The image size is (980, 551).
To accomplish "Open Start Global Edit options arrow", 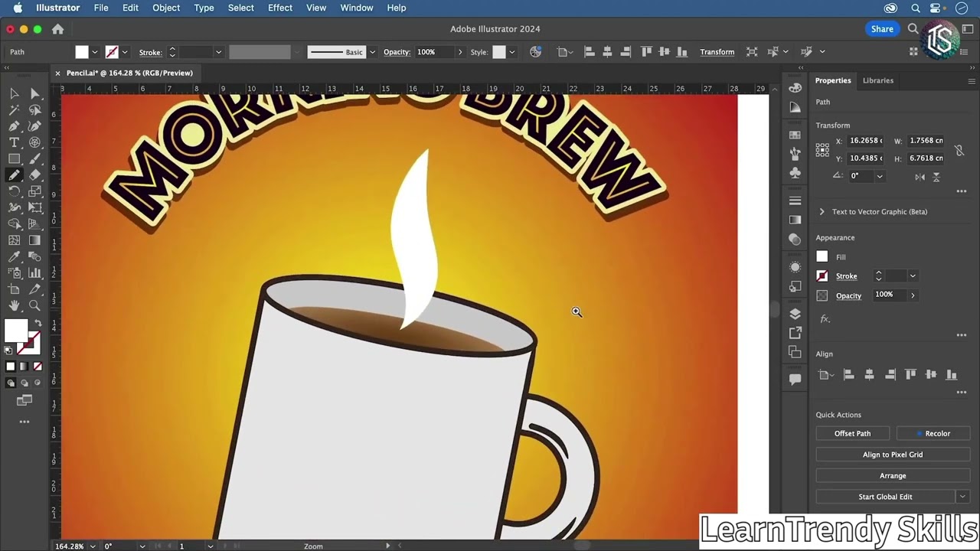I will [962, 497].
